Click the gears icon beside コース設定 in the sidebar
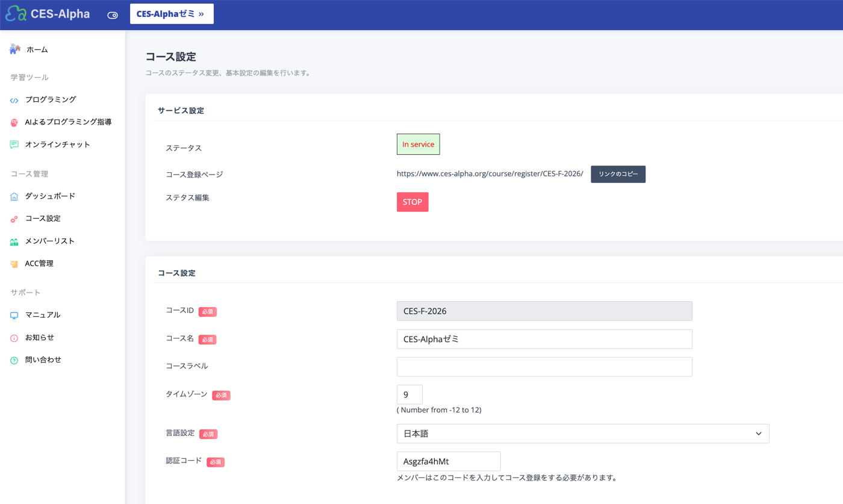843x504 pixels. (14, 219)
